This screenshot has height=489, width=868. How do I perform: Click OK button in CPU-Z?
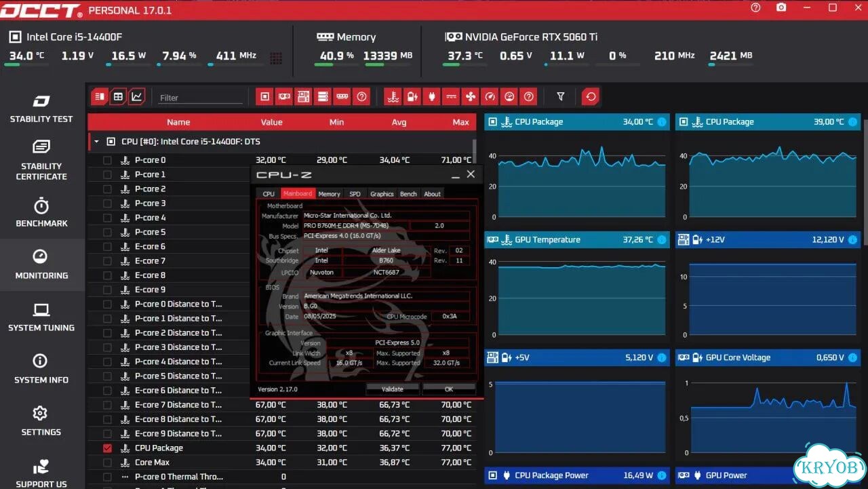pyautogui.click(x=448, y=389)
